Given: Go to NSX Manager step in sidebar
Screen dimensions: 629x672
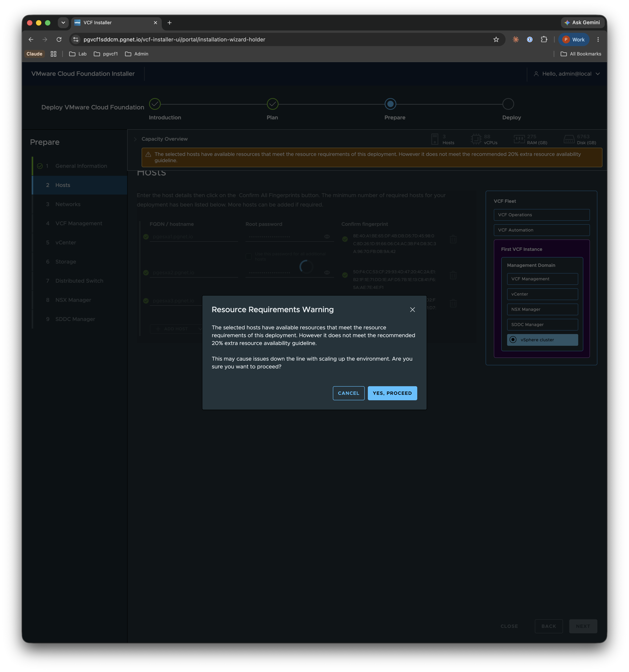Looking at the screenshot, I should tap(80, 300).
